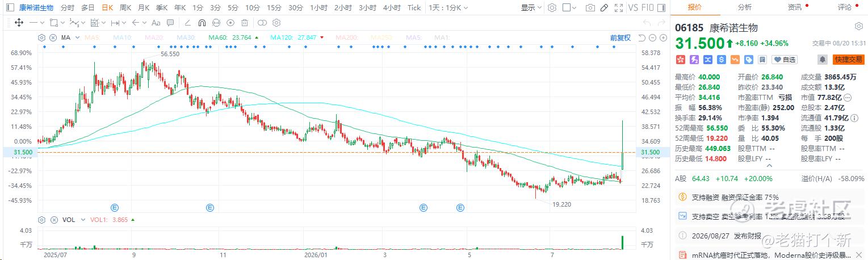Switch to 周K weekly chart

[x=125, y=8]
